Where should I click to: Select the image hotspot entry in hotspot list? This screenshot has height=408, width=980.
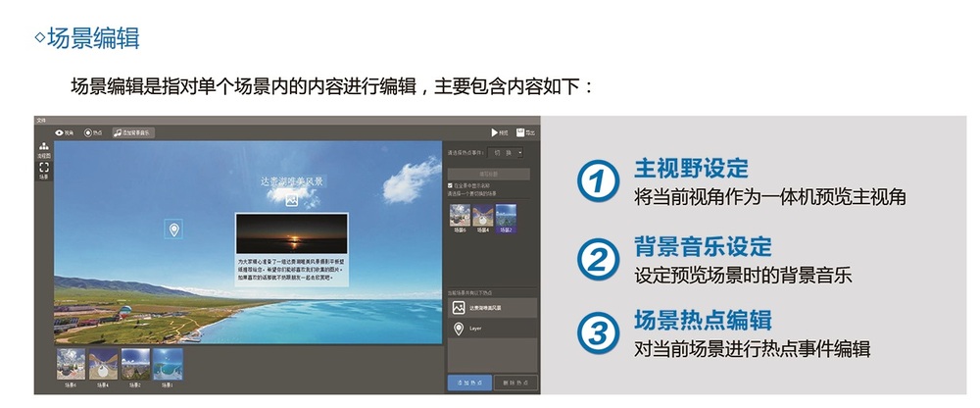click(x=493, y=308)
